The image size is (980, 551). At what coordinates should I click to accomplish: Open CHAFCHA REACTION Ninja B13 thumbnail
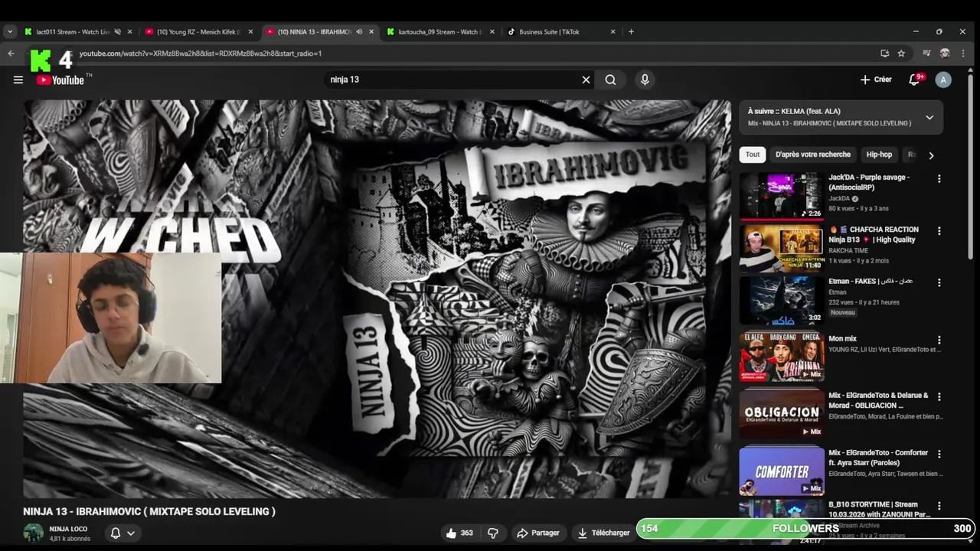click(x=782, y=248)
